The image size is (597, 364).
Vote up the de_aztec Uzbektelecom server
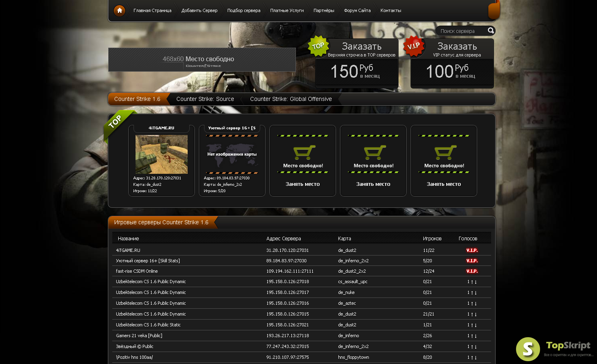pyautogui.click(x=472, y=304)
